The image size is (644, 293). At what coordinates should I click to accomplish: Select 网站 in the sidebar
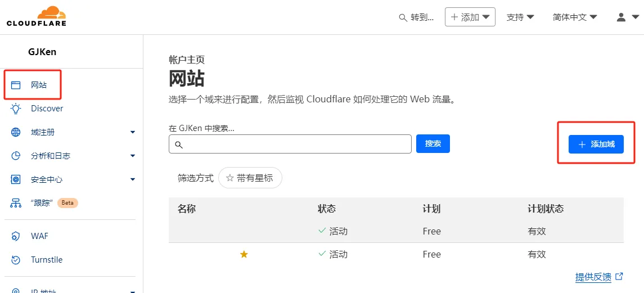point(38,85)
